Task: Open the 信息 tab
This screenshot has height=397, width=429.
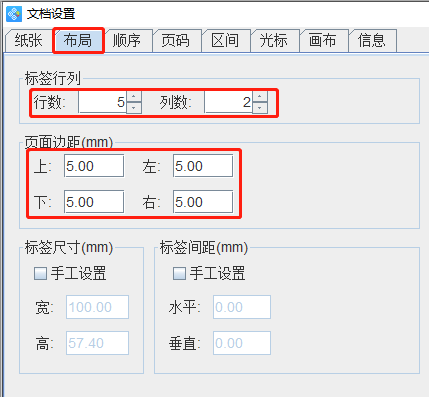Action: click(372, 41)
